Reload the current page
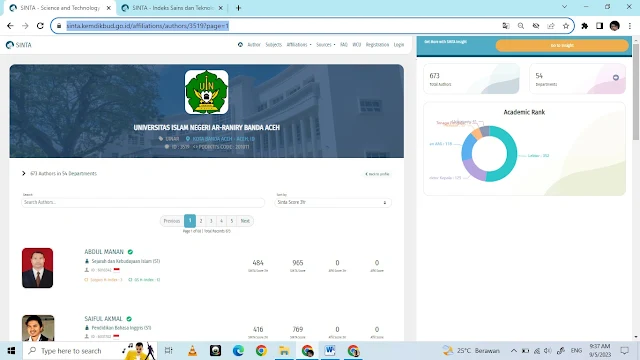 click(40, 26)
